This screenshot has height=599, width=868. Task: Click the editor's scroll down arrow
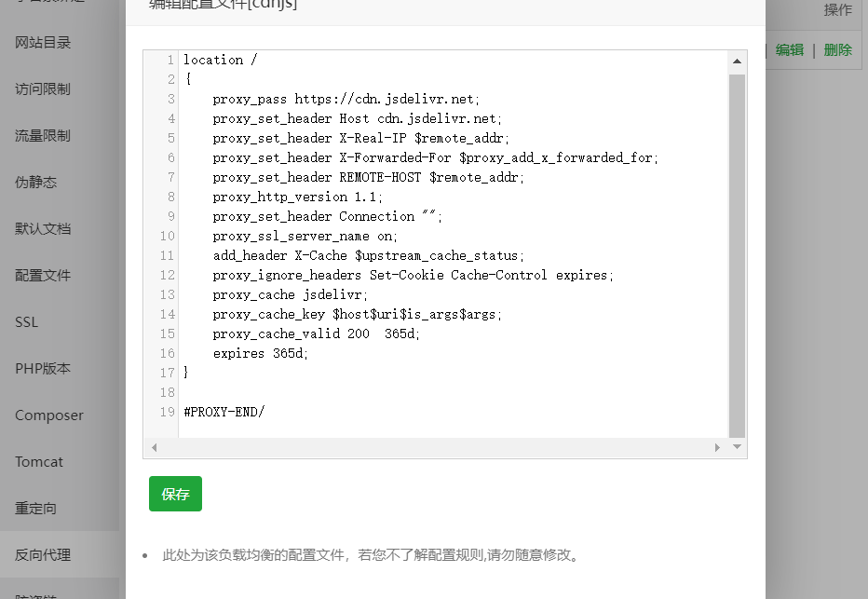(737, 447)
